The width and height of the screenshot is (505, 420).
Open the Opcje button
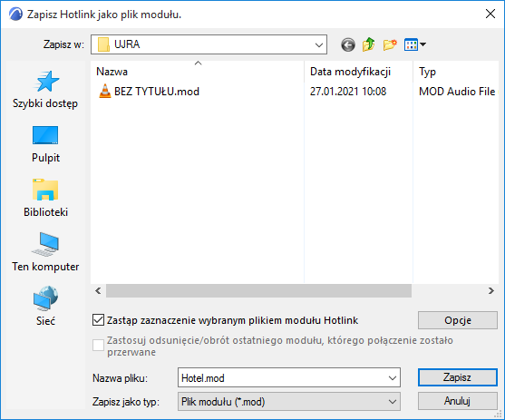point(458,320)
